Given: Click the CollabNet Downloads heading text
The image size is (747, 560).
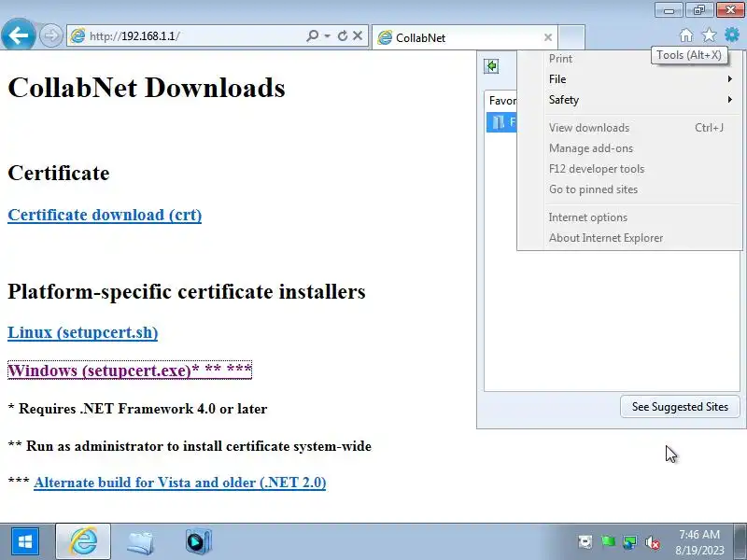Looking at the screenshot, I should pyautogui.click(x=147, y=88).
